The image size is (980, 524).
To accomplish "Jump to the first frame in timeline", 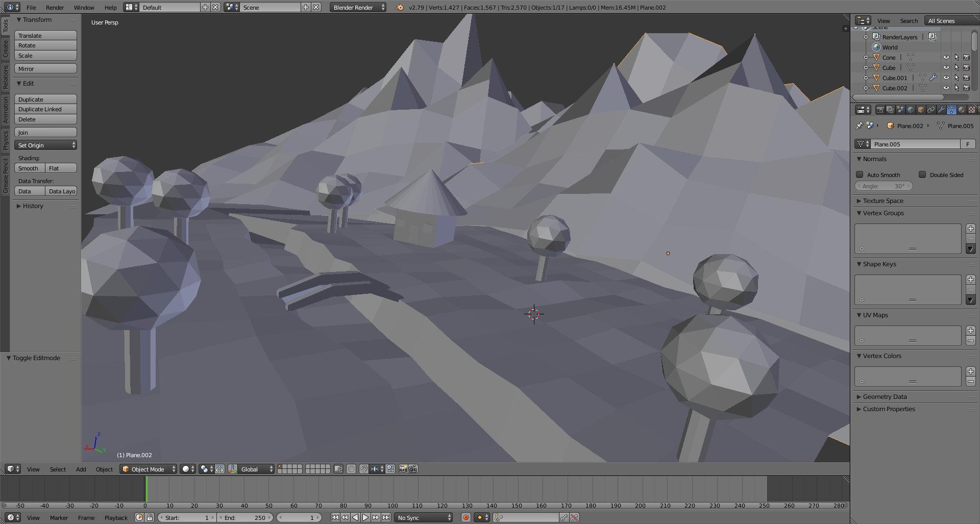I will click(x=335, y=517).
